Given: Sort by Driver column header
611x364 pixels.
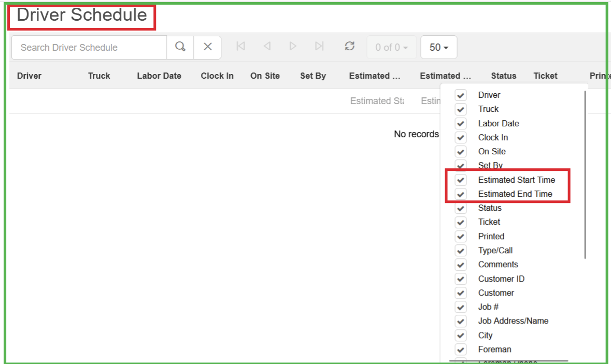Looking at the screenshot, I should (29, 76).
